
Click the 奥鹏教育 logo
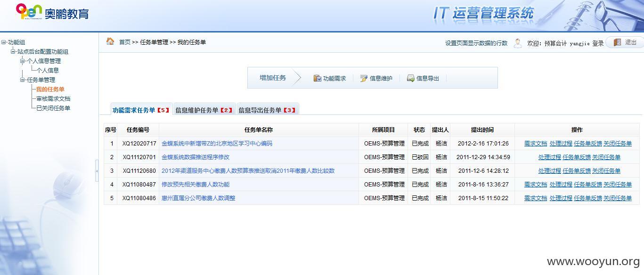(x=52, y=11)
